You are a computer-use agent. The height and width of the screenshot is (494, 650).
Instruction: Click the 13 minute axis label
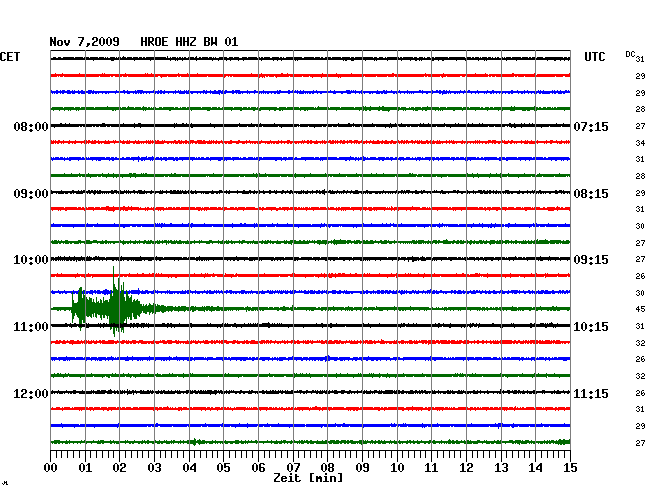pyautogui.click(x=501, y=467)
